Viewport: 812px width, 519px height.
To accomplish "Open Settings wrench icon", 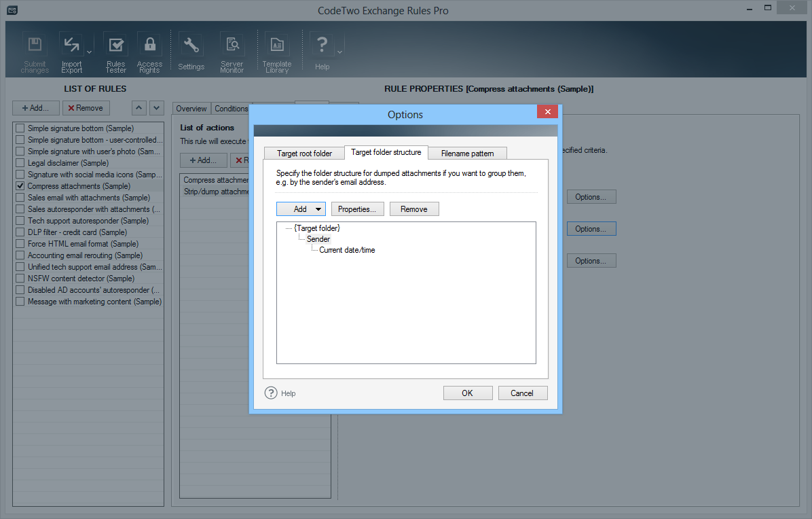I will 191,46.
